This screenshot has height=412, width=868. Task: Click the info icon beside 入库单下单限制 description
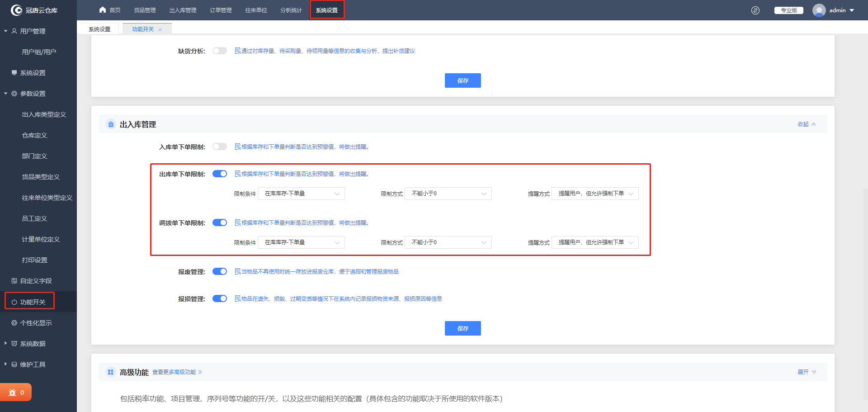[x=237, y=147]
